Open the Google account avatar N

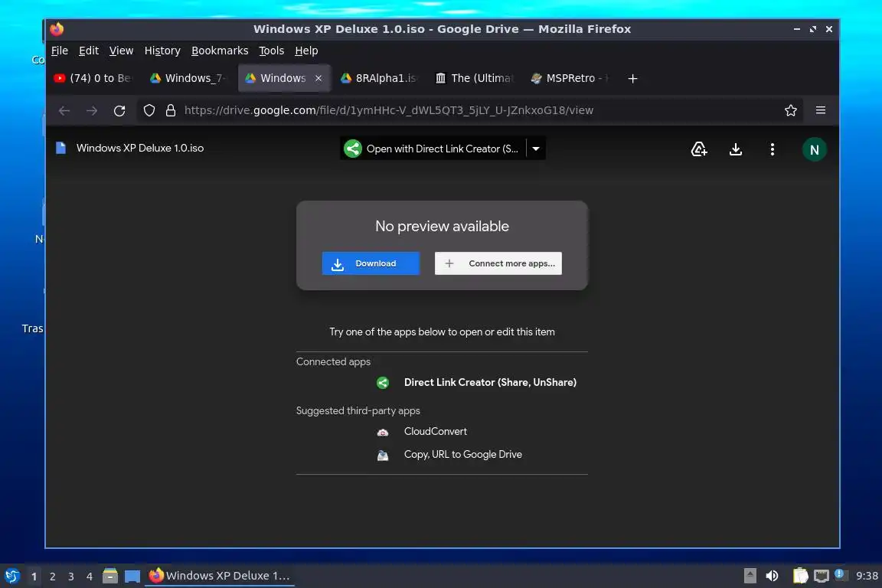814,149
